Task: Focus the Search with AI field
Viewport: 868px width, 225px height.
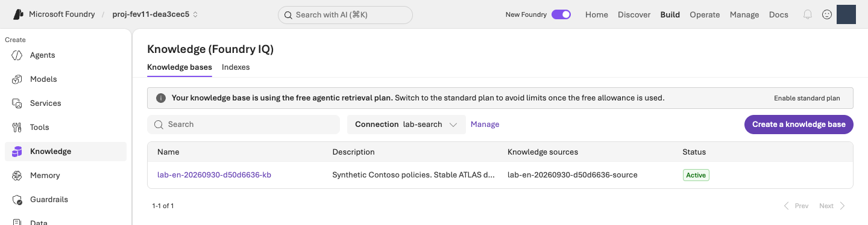Action: click(345, 15)
